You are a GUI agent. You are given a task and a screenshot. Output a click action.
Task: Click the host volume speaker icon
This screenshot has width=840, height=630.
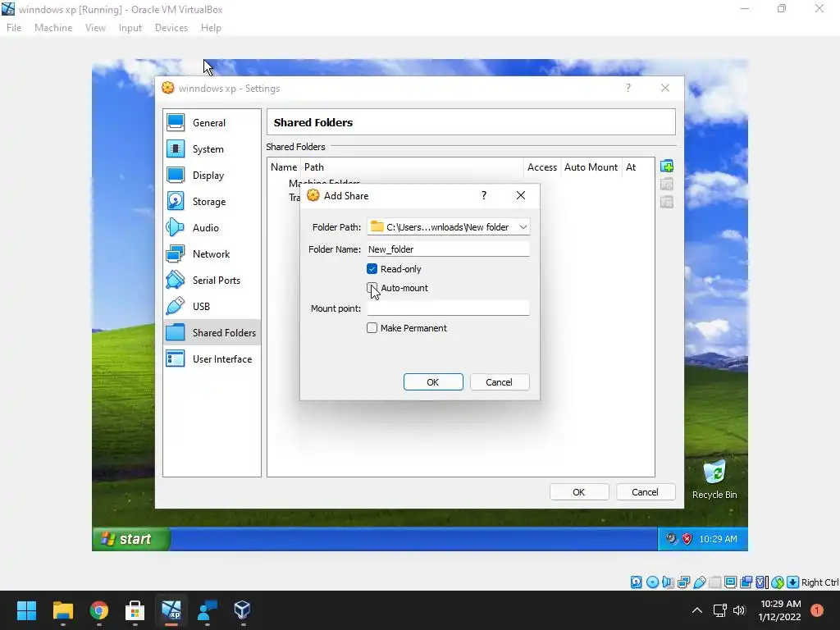point(739,610)
